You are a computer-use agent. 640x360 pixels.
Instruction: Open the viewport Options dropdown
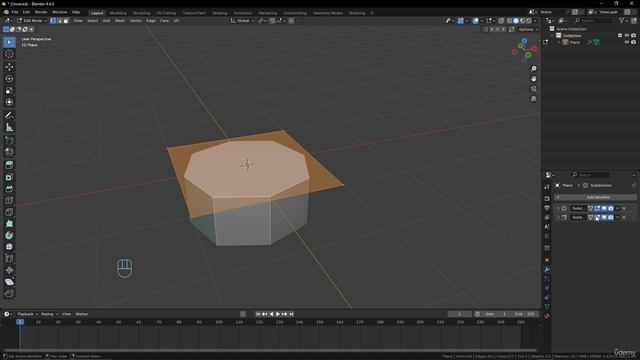click(x=528, y=29)
